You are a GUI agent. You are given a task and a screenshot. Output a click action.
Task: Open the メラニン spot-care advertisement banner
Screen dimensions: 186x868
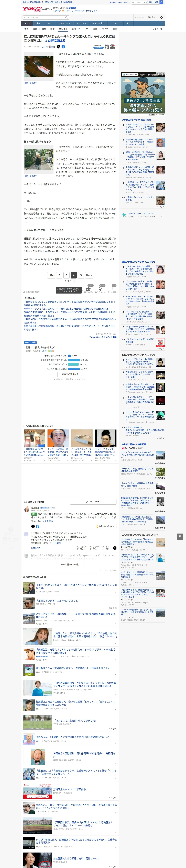(143, 94)
